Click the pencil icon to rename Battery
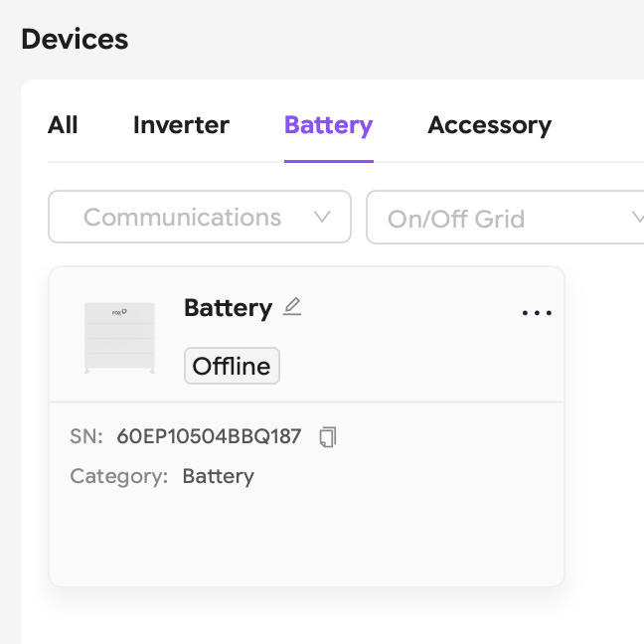The height and width of the screenshot is (644, 644). pos(291,307)
